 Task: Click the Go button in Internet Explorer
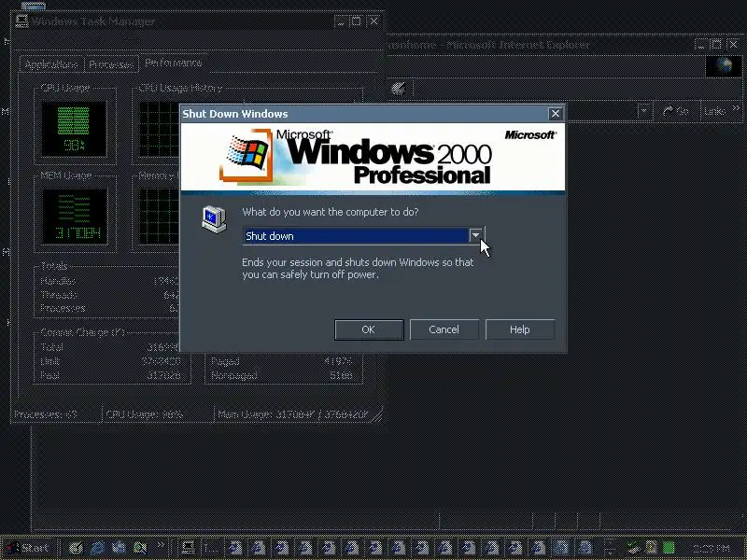(676, 111)
